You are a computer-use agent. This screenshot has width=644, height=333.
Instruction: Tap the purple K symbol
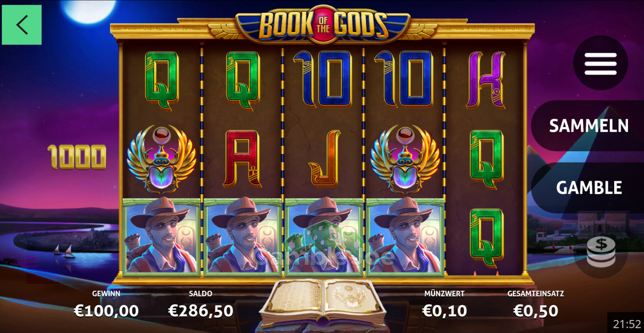pyautogui.click(x=486, y=80)
